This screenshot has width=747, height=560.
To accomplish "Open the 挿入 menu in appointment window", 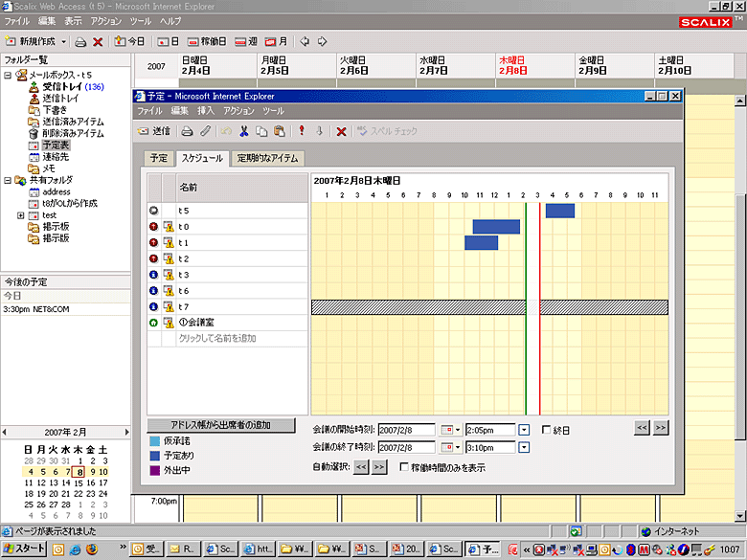I will pyautogui.click(x=205, y=111).
